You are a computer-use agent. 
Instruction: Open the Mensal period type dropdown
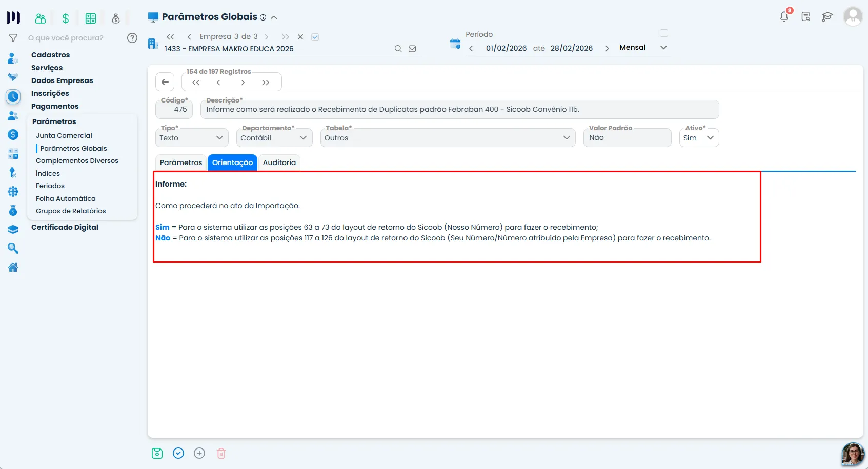click(643, 48)
